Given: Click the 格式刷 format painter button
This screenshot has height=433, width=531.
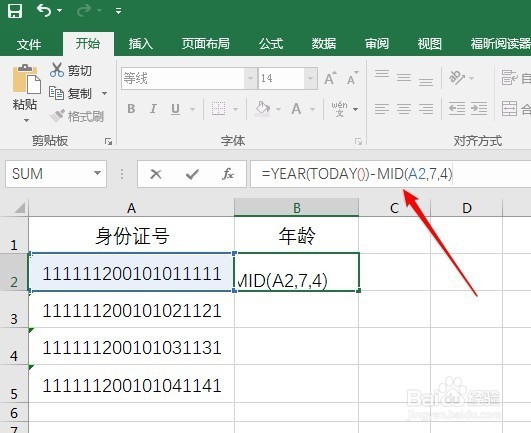Looking at the screenshot, I should tap(77, 116).
